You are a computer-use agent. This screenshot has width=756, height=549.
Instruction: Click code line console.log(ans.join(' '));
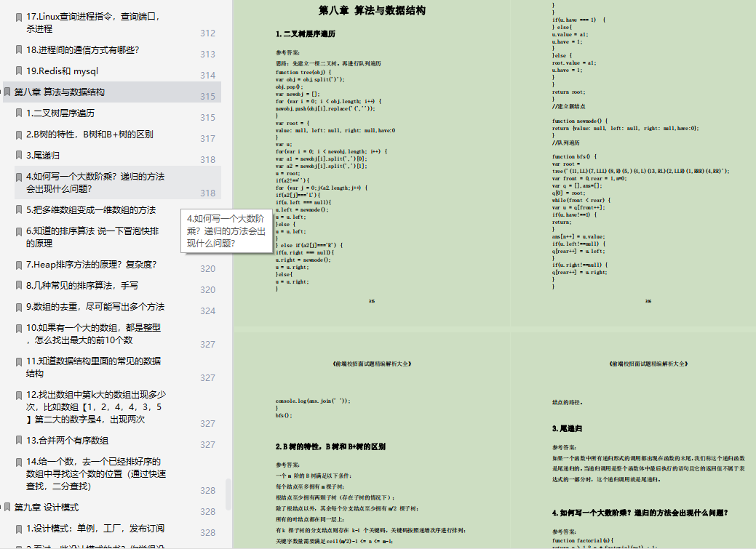pyautogui.click(x=313, y=401)
